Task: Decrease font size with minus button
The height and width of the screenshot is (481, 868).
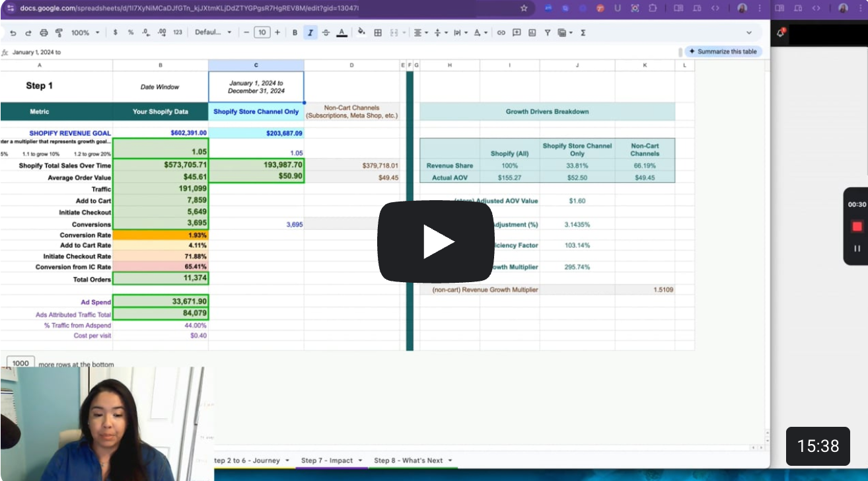Action: 246,32
